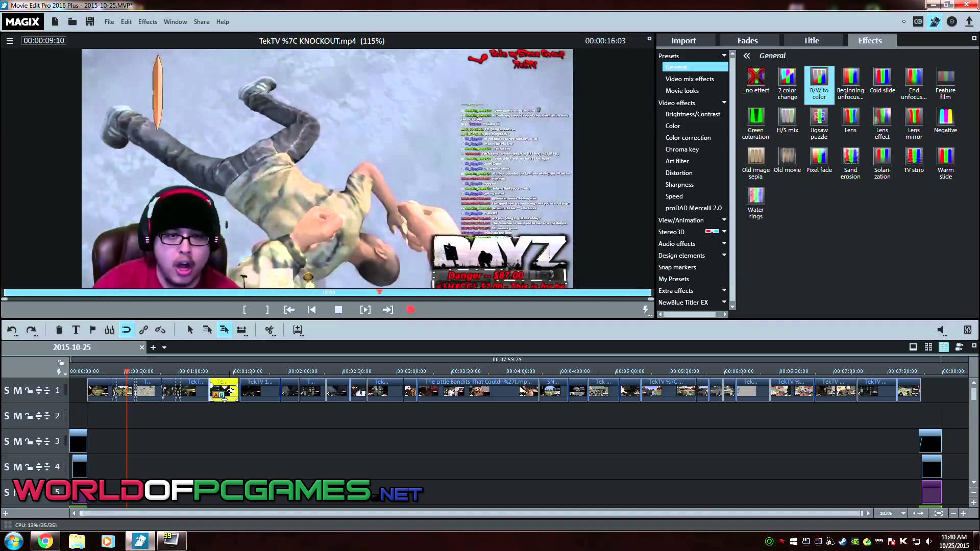980x551 pixels.
Task: Apply the Jigsaw puzzle effect preset
Action: click(x=819, y=123)
